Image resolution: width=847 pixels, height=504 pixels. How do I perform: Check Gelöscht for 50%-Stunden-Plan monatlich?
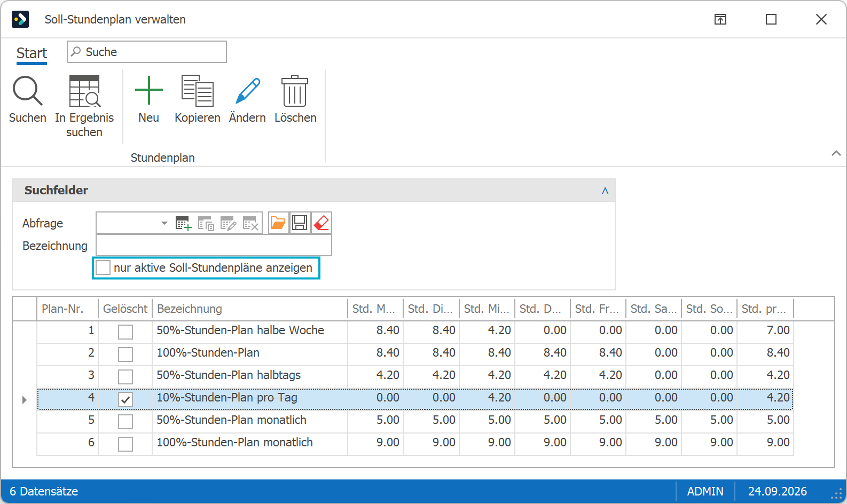click(126, 422)
